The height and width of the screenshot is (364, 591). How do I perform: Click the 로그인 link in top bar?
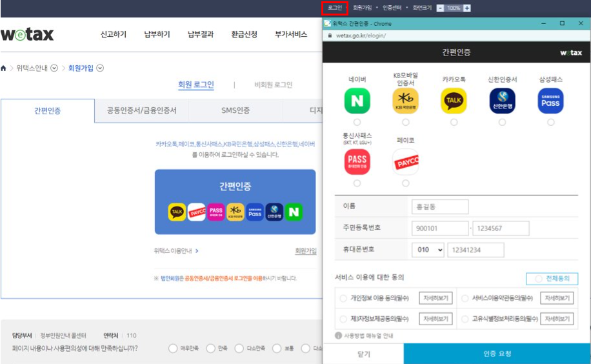(335, 8)
